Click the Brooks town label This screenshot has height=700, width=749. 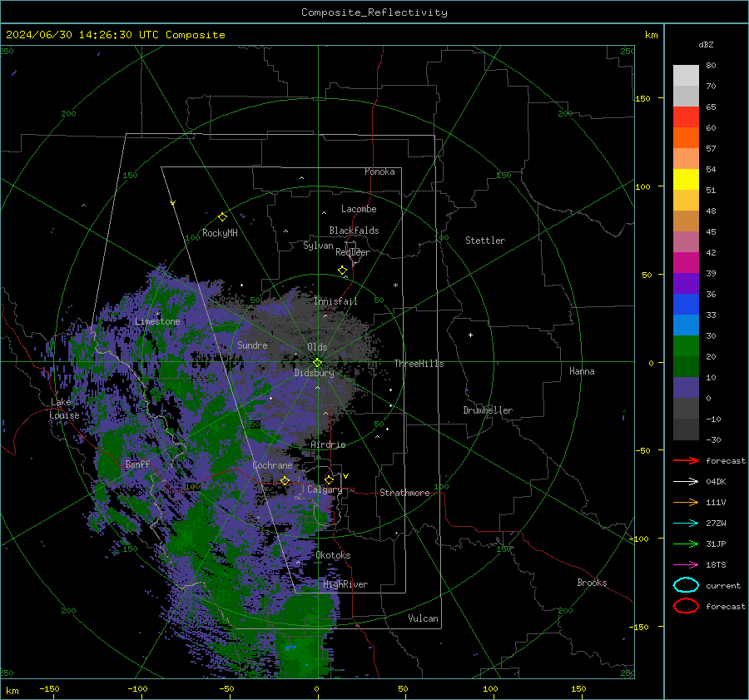tap(592, 583)
